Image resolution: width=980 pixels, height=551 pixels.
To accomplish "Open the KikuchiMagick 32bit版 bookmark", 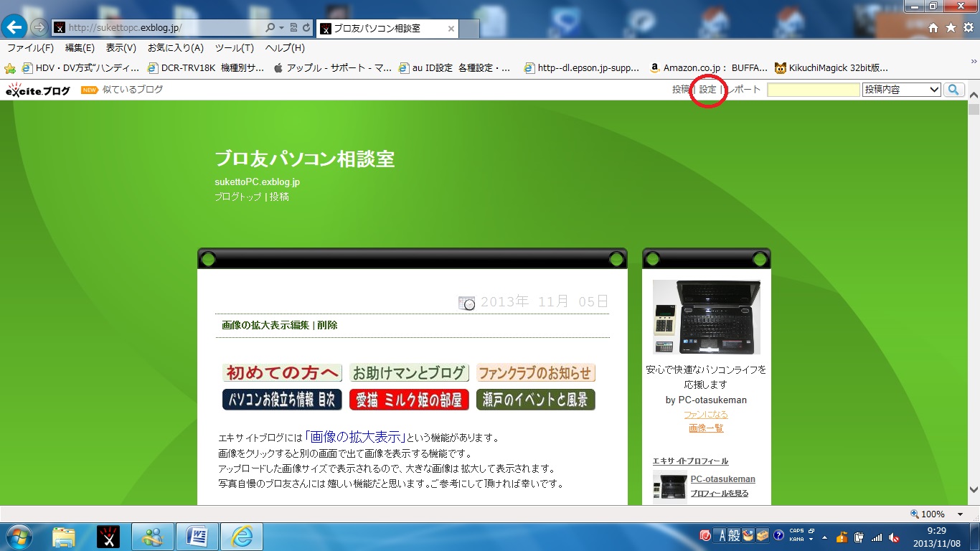I will tap(831, 68).
